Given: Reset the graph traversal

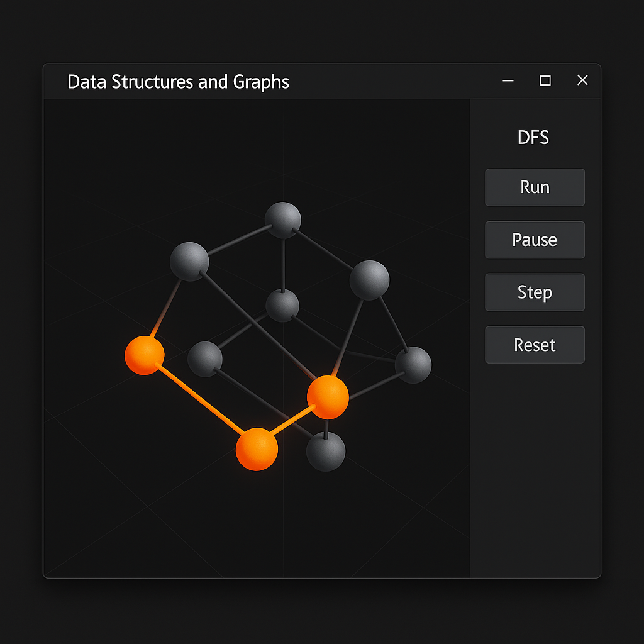Looking at the screenshot, I should click(535, 345).
